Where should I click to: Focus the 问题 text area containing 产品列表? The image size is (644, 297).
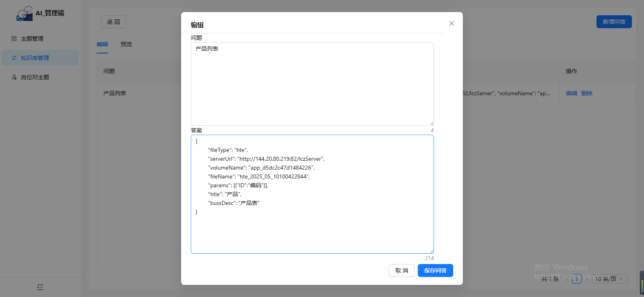312,84
